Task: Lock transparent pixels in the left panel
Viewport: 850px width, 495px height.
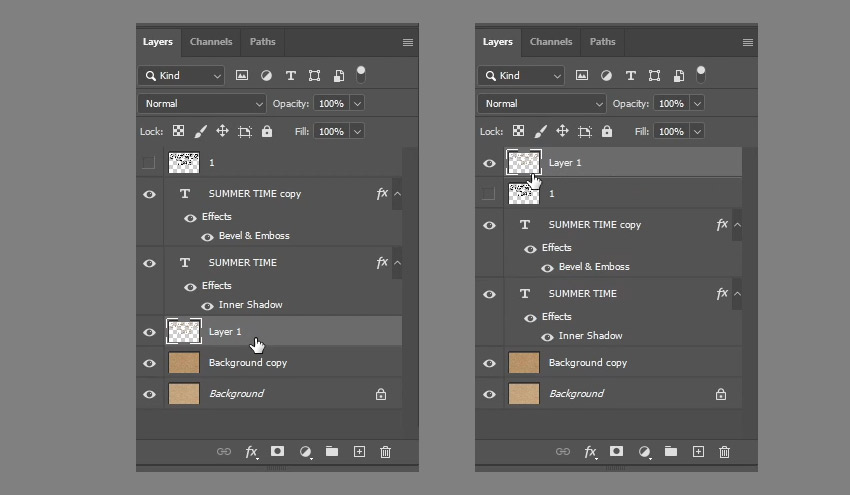Action: click(x=178, y=131)
